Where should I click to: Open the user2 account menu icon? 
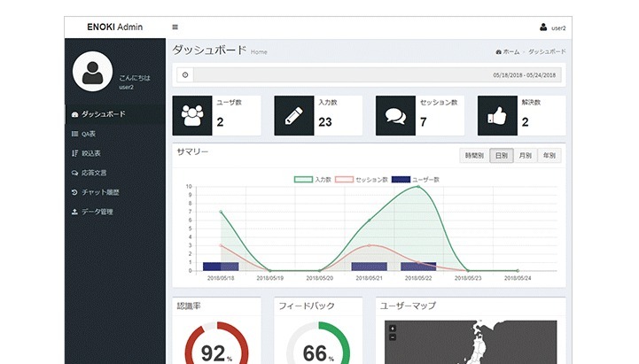(543, 27)
